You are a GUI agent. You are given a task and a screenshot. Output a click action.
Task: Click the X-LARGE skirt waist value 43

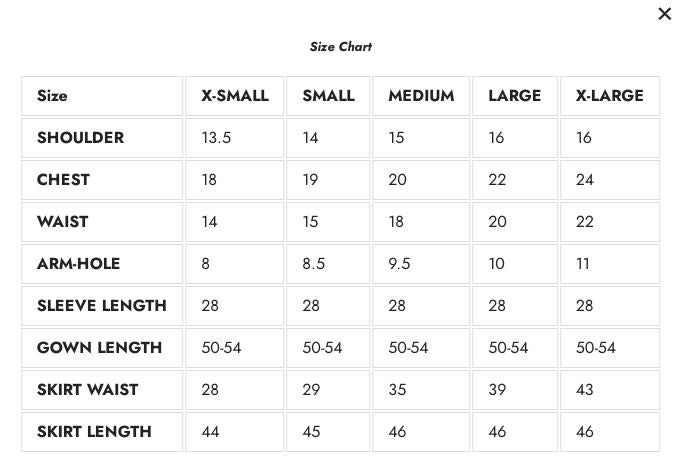(x=584, y=390)
